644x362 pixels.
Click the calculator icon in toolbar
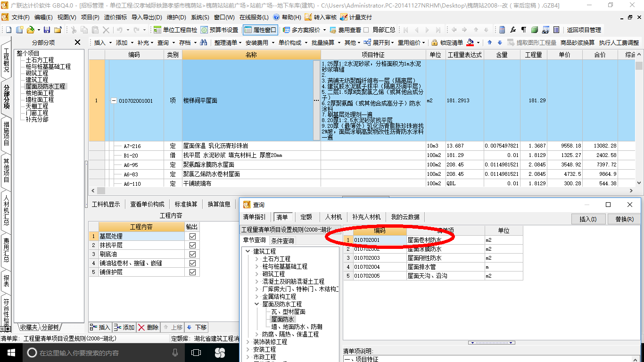point(502,30)
